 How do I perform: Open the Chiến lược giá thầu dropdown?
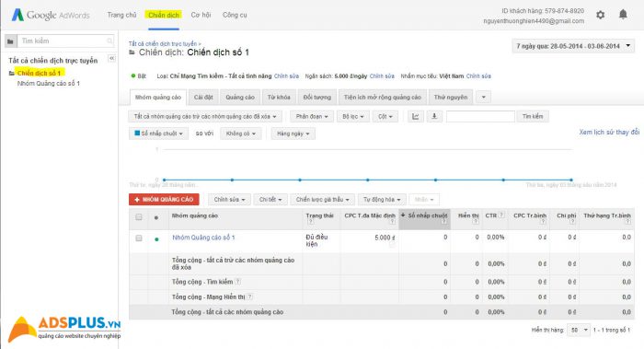pos(322,200)
